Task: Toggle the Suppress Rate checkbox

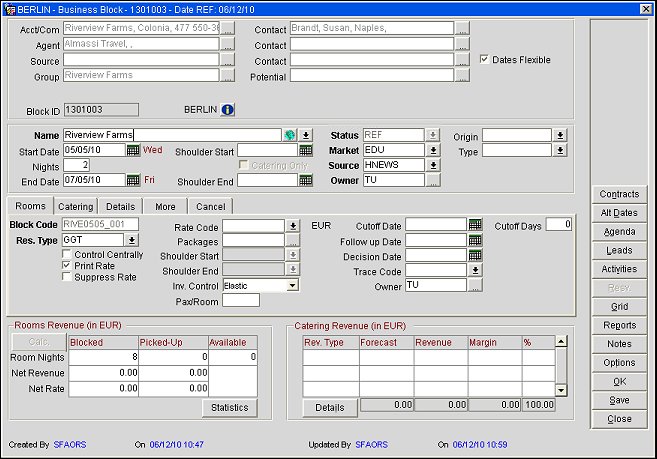Action: pyautogui.click(x=67, y=277)
